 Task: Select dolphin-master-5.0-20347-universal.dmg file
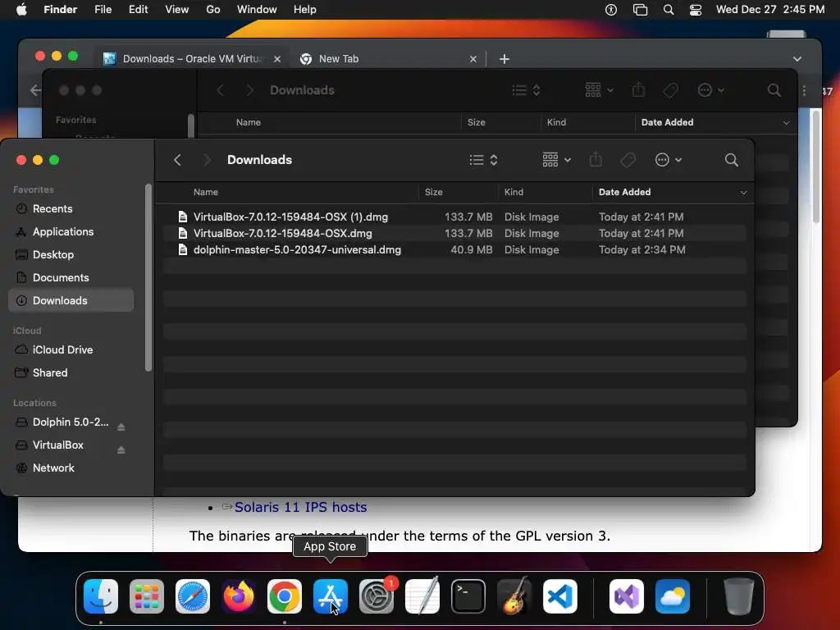454,249
